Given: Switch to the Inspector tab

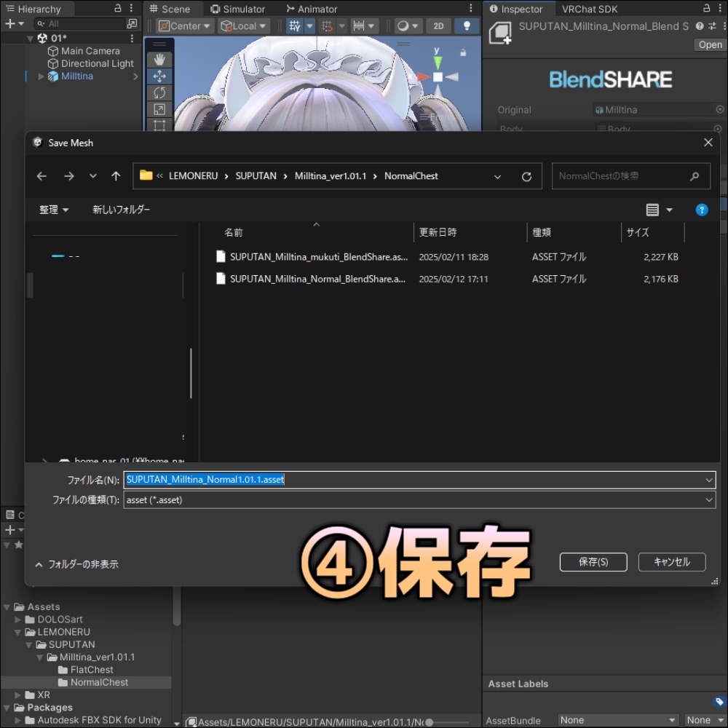Looking at the screenshot, I should [516, 9].
